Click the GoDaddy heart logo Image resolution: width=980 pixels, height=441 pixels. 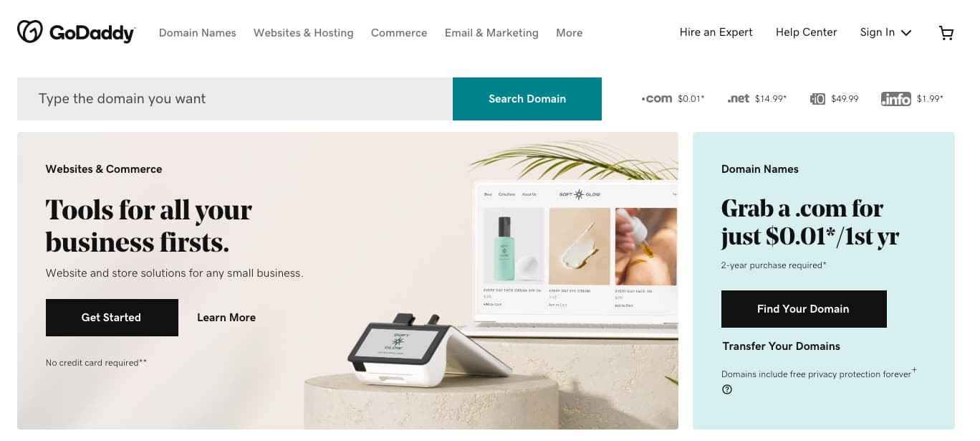tap(30, 32)
